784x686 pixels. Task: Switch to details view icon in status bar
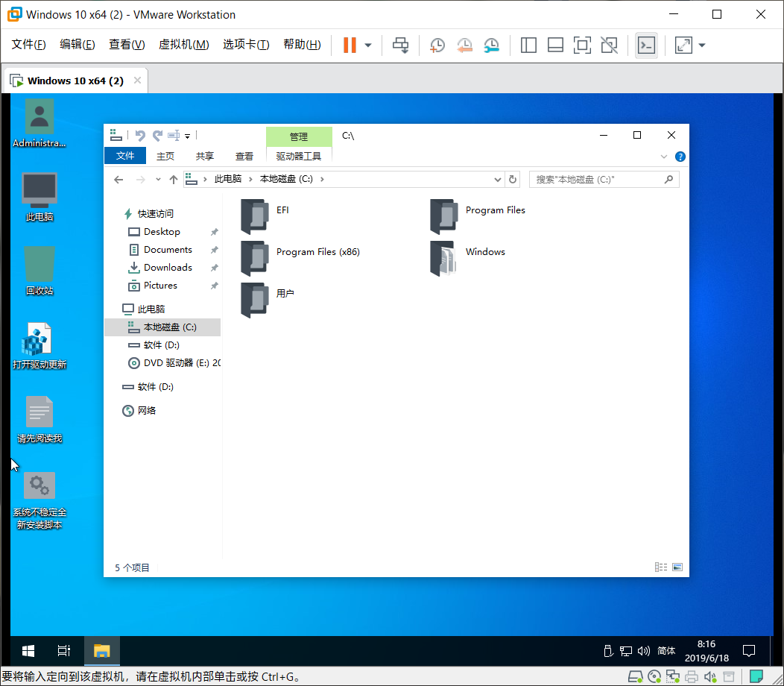point(661,567)
